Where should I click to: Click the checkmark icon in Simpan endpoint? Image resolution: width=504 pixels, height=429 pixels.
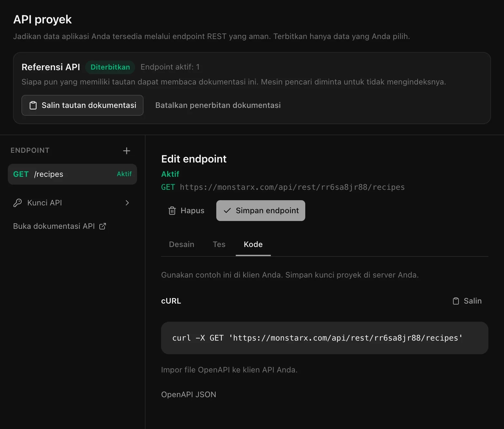(x=227, y=211)
